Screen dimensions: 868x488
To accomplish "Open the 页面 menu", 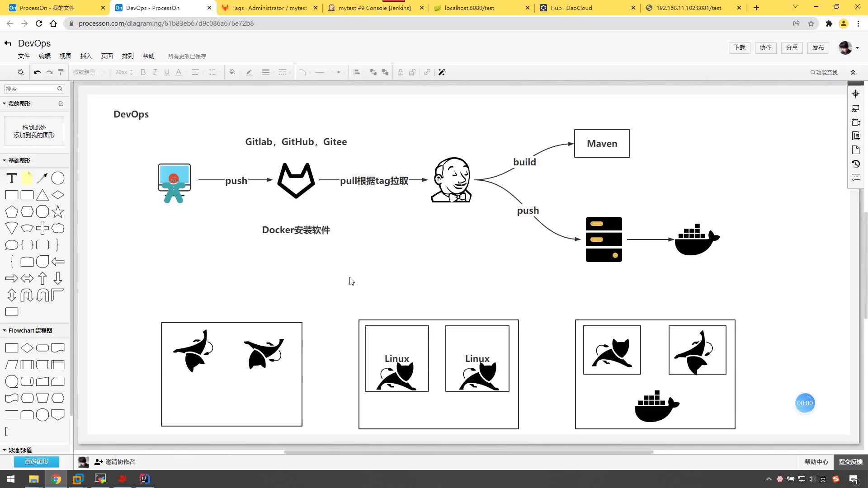I will coord(107,56).
